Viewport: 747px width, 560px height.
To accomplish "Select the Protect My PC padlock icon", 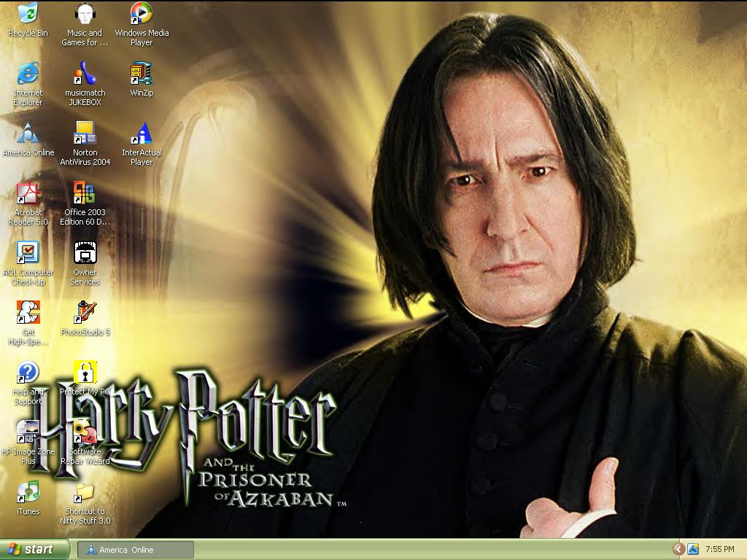I will (x=85, y=373).
